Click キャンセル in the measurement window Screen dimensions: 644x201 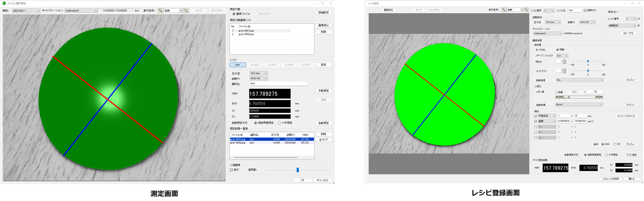tap(323, 180)
